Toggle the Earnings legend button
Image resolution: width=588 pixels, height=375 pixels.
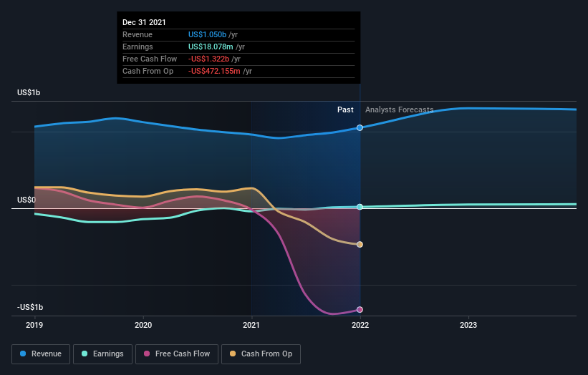(x=102, y=354)
